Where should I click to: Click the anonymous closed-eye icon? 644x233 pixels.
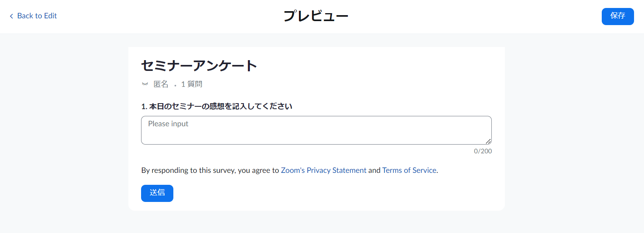tap(145, 84)
